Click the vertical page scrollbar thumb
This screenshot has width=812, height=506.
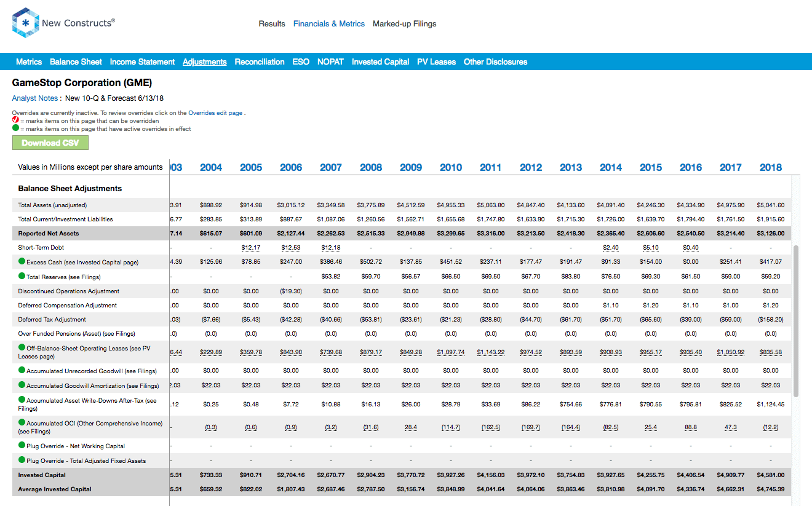(x=797, y=321)
